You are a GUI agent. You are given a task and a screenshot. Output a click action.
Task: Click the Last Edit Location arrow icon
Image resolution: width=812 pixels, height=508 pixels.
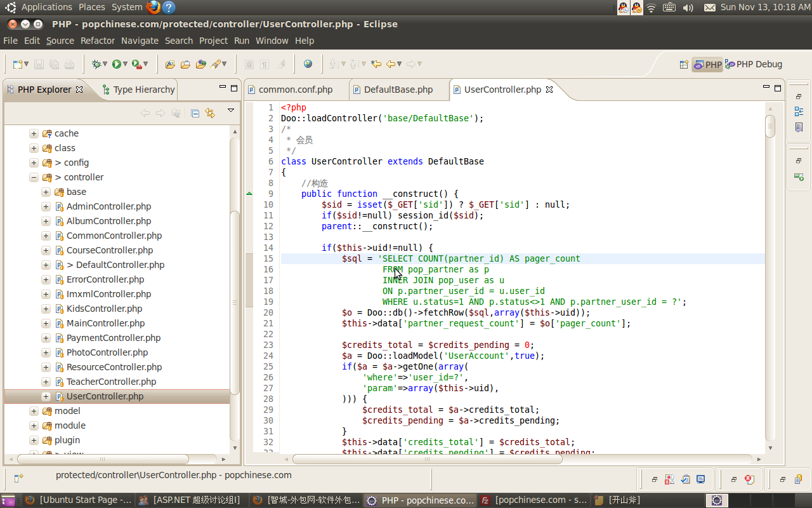tap(376, 64)
